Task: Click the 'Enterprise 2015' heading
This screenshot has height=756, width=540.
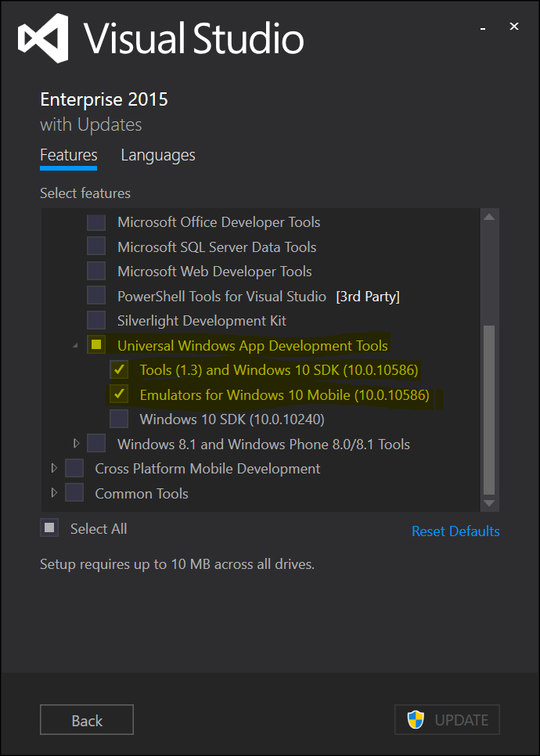Action: pyautogui.click(x=104, y=100)
